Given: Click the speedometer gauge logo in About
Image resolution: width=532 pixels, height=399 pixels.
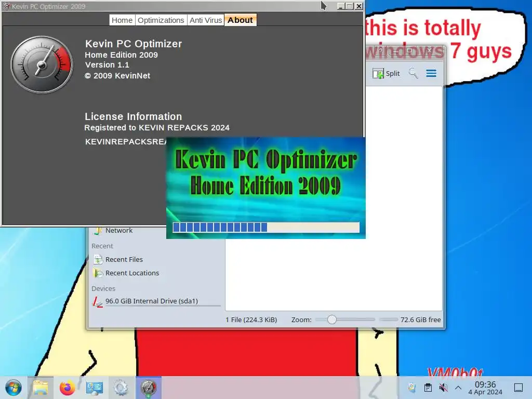Looking at the screenshot, I should point(42,64).
